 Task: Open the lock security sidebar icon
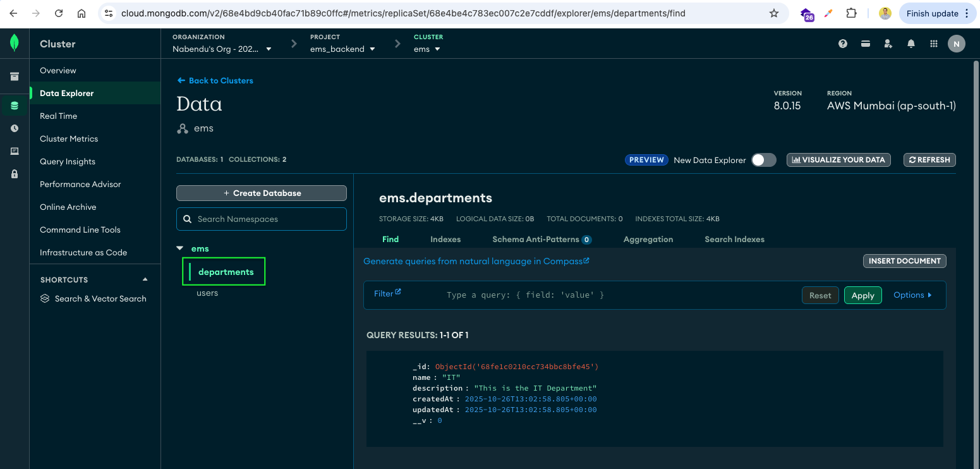pyautogui.click(x=15, y=174)
